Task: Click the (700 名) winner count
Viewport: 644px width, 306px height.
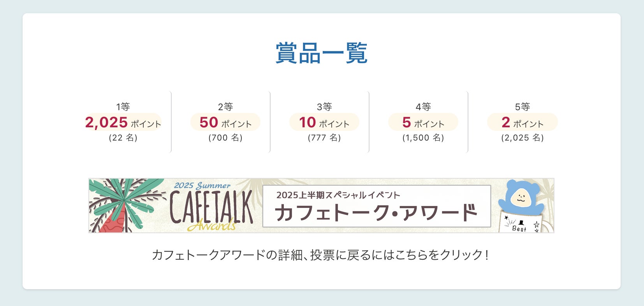Action: coord(225,138)
